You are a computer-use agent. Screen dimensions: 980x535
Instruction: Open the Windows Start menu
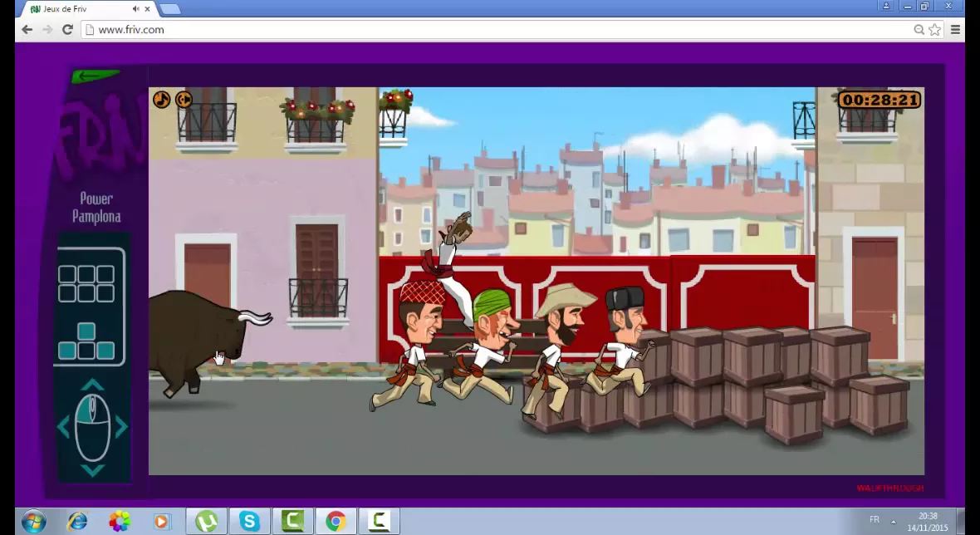[33, 521]
